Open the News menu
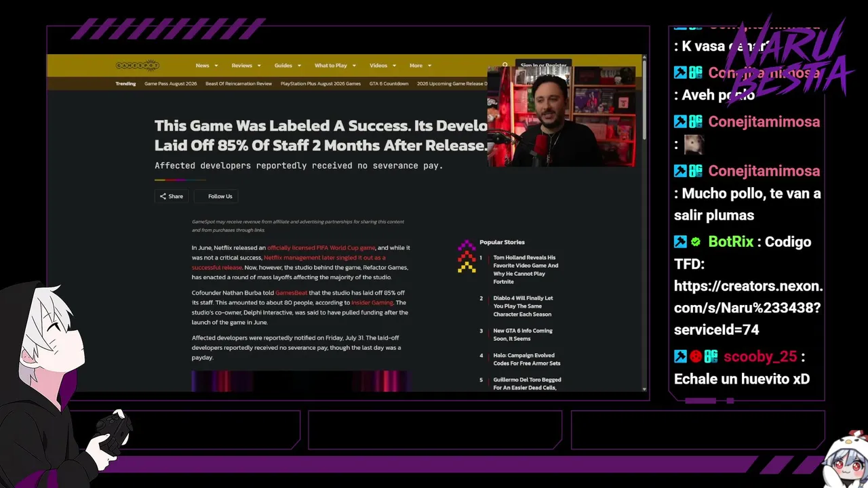This screenshot has height=488, width=868. click(x=203, y=66)
